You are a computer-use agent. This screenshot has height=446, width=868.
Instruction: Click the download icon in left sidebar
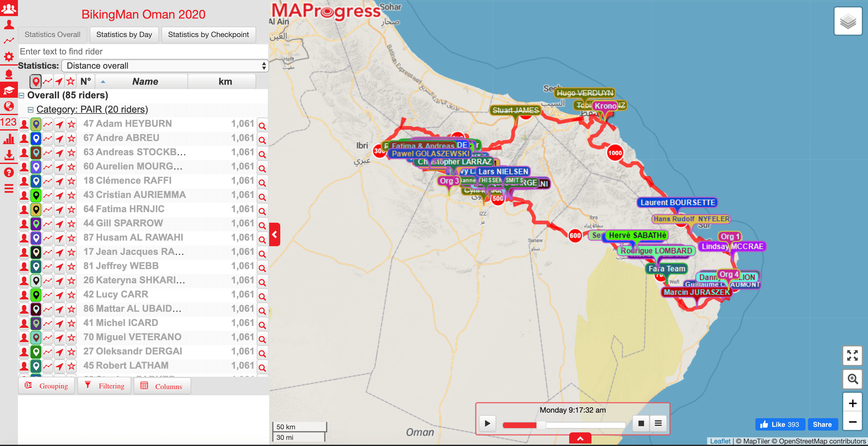[x=9, y=155]
